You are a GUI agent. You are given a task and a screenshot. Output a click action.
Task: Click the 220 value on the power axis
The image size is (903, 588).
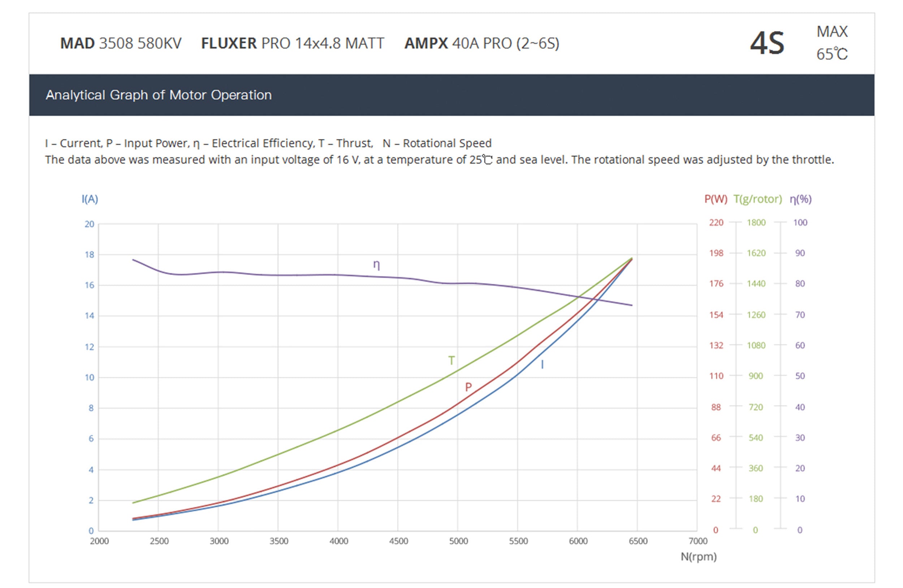click(x=716, y=222)
